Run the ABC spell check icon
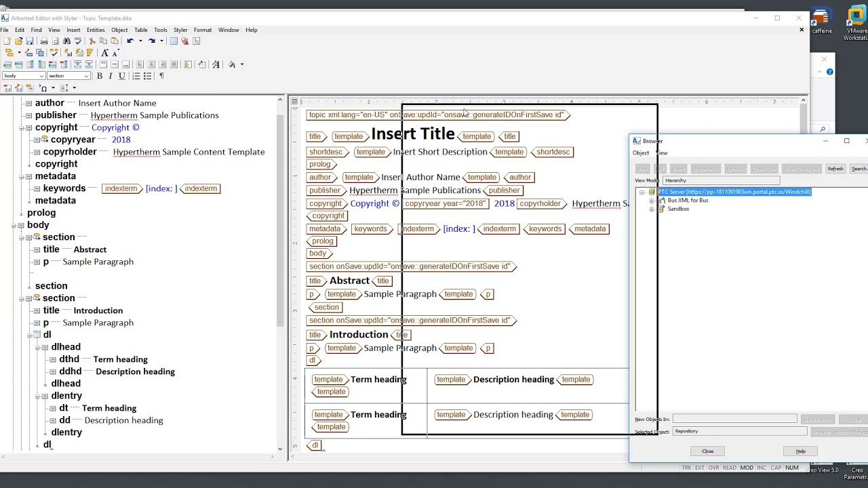Image resolution: width=868 pixels, height=488 pixels. [78, 41]
